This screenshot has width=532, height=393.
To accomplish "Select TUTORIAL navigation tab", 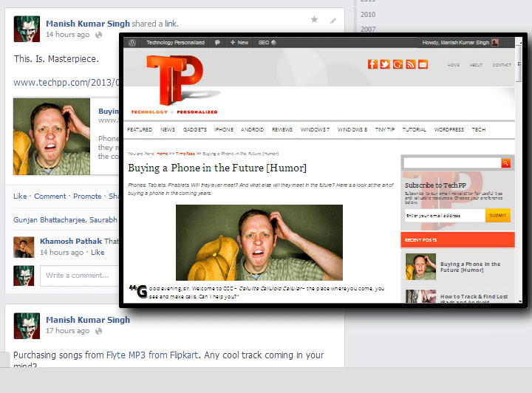I will (x=414, y=129).
